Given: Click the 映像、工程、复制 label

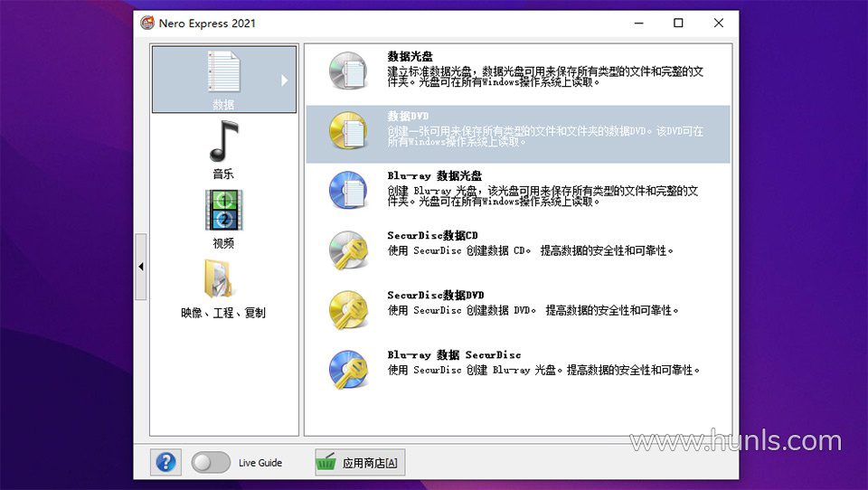Looking at the screenshot, I should (x=223, y=313).
